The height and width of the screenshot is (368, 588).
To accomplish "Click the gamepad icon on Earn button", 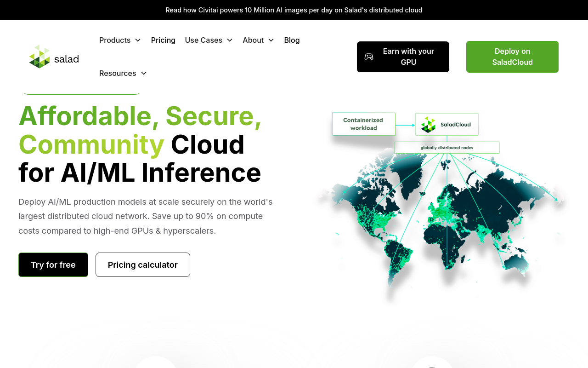I will pyautogui.click(x=369, y=57).
